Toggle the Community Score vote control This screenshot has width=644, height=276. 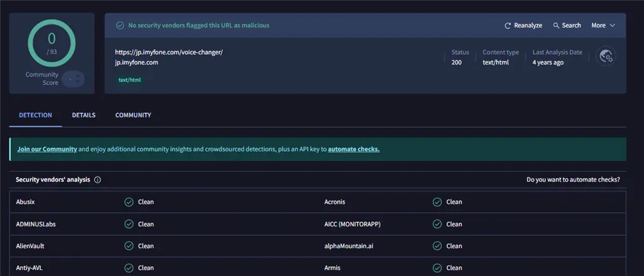point(73,79)
